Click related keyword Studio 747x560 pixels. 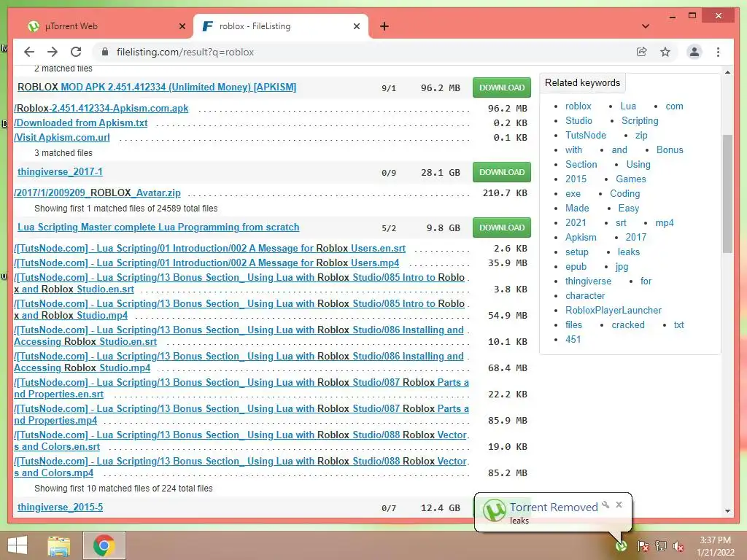tap(578, 121)
